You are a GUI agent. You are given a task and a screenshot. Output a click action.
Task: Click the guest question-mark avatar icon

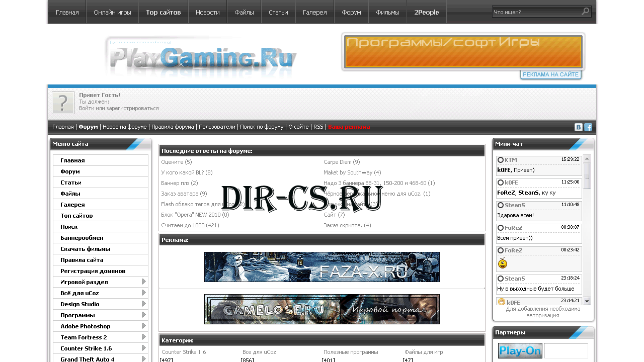tap(62, 102)
